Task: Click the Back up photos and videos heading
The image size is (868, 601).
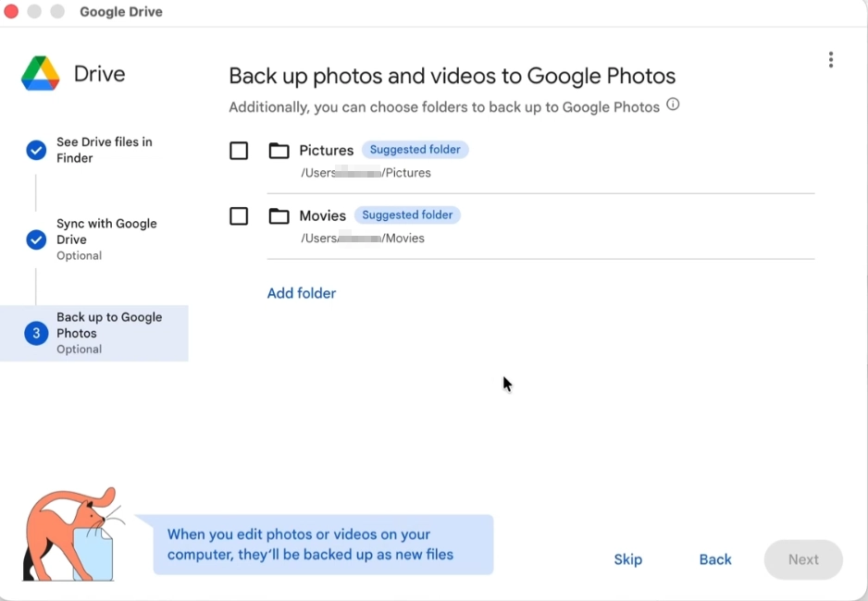Action: [x=453, y=76]
